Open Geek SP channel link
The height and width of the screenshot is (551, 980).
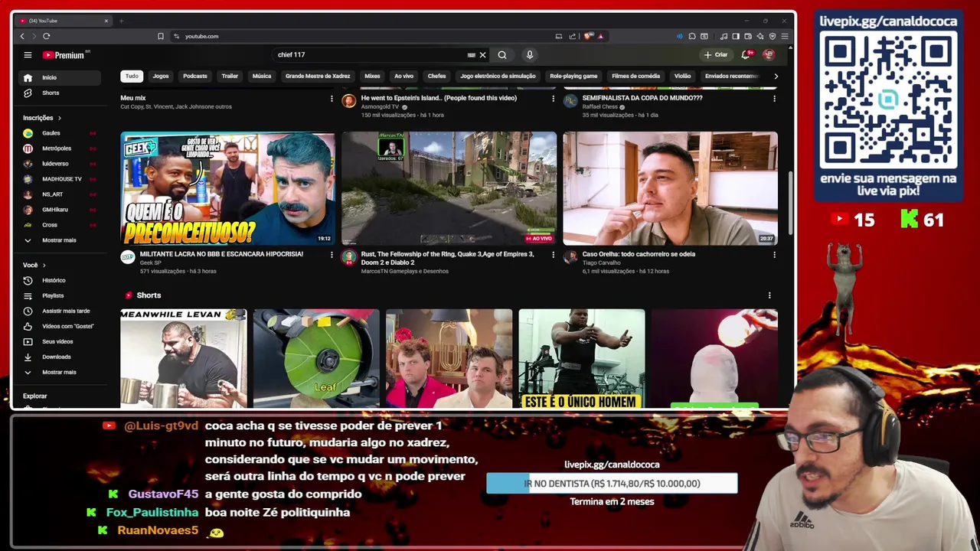150,263
